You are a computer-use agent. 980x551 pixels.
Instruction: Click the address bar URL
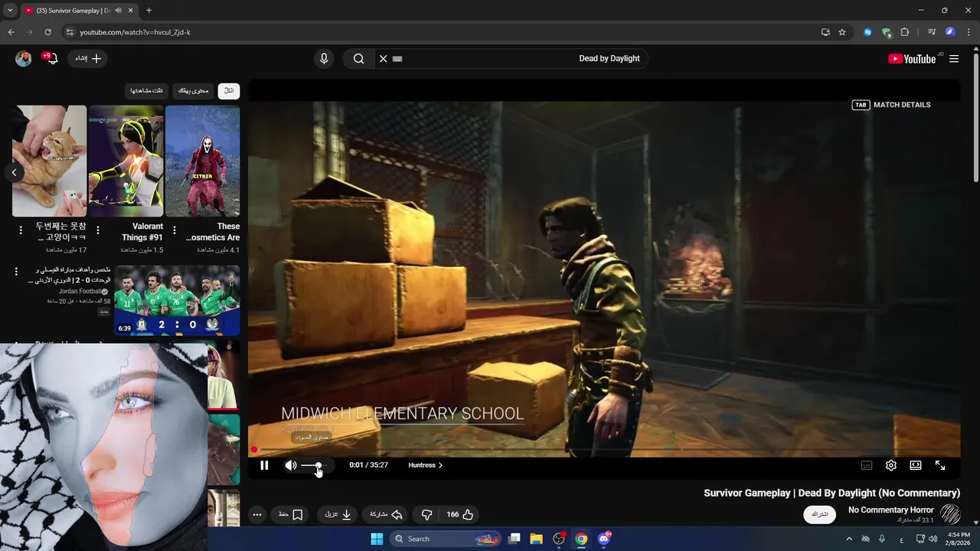[x=136, y=32]
